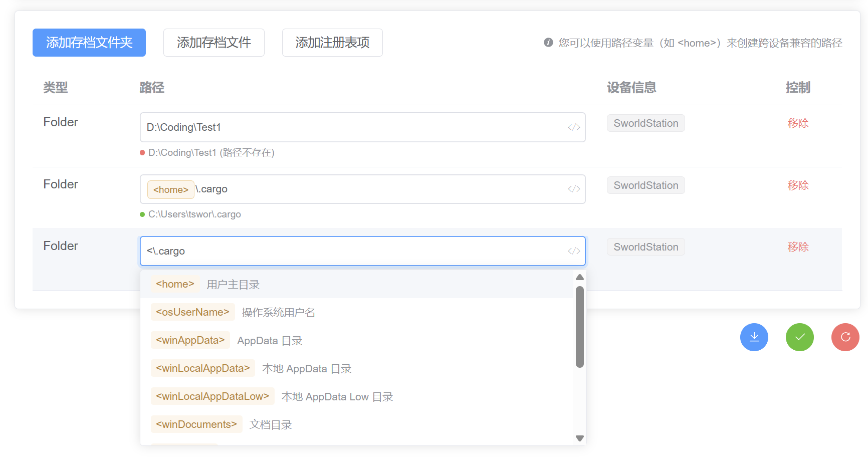
Task: Open variable picker icon in D:\Coding\Test1 field
Action: [x=574, y=127]
